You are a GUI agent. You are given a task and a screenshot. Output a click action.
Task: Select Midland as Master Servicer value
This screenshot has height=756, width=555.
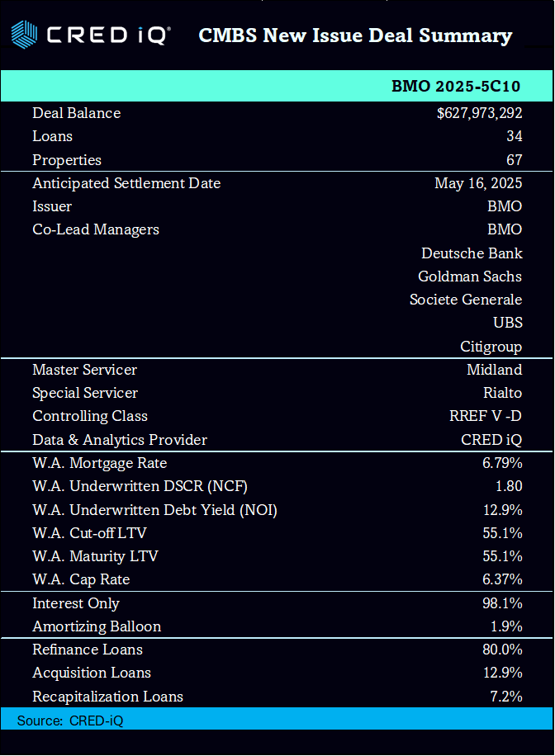[x=494, y=370]
